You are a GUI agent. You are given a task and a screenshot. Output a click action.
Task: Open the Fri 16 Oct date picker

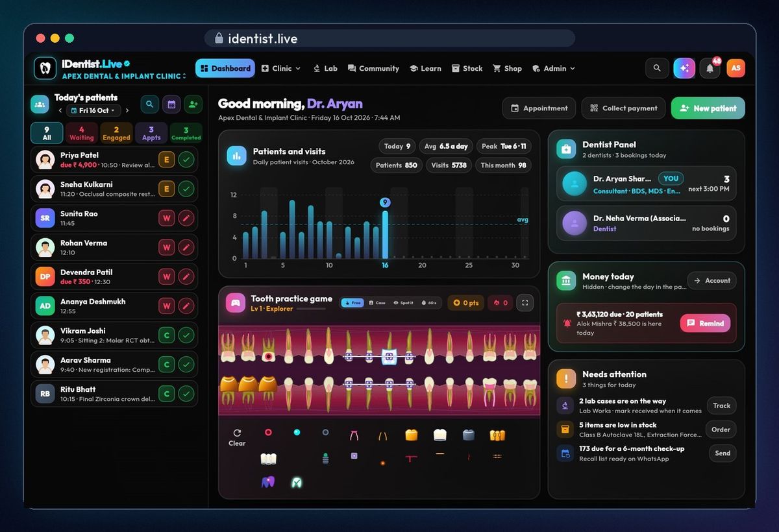pyautogui.click(x=94, y=111)
